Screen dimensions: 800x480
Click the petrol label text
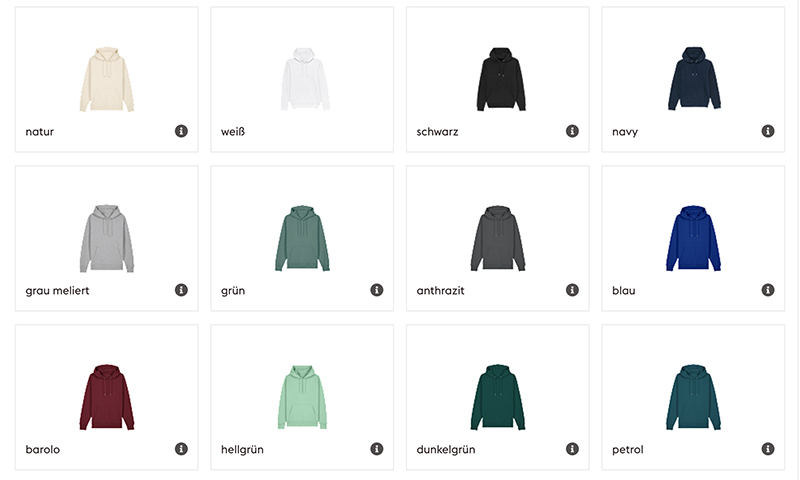628,449
